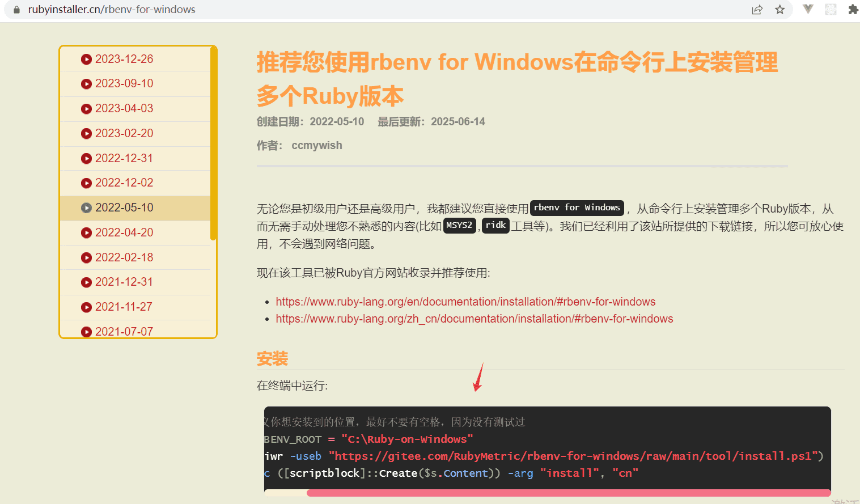Open the extensions puzzle icon
This screenshot has height=504, width=860.
(x=853, y=9)
